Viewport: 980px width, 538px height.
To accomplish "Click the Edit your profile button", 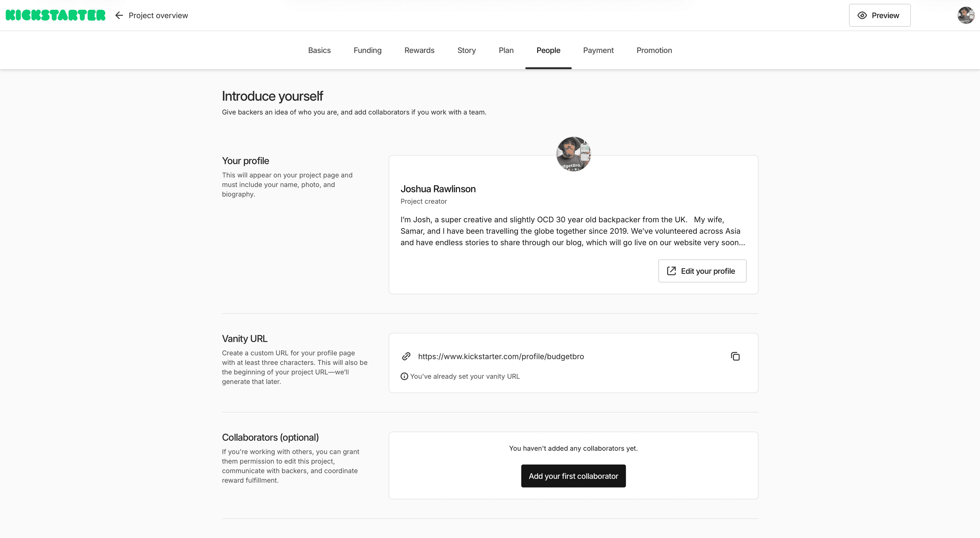I will [702, 271].
